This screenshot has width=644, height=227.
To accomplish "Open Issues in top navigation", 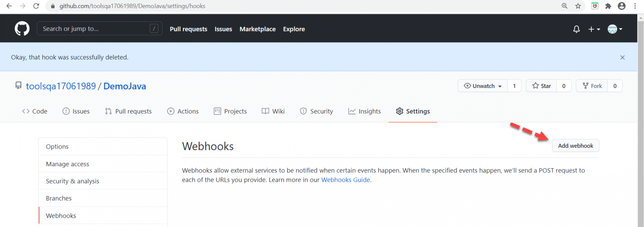I will pos(223,29).
